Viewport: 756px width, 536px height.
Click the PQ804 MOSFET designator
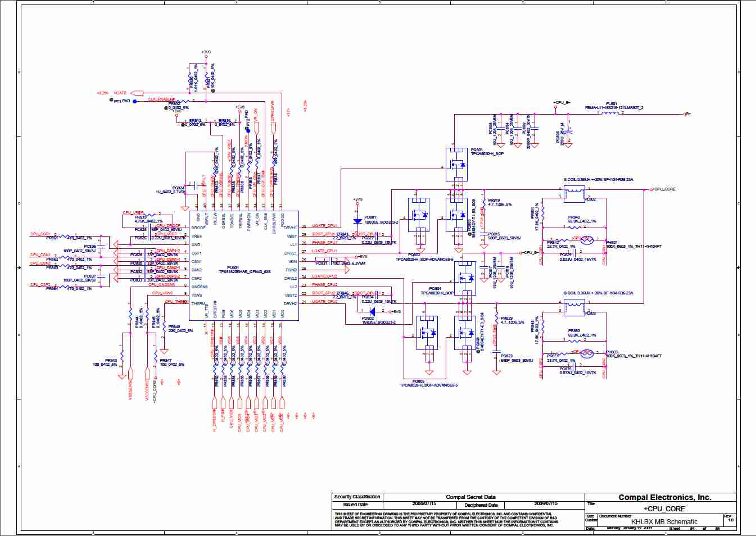tap(435, 289)
